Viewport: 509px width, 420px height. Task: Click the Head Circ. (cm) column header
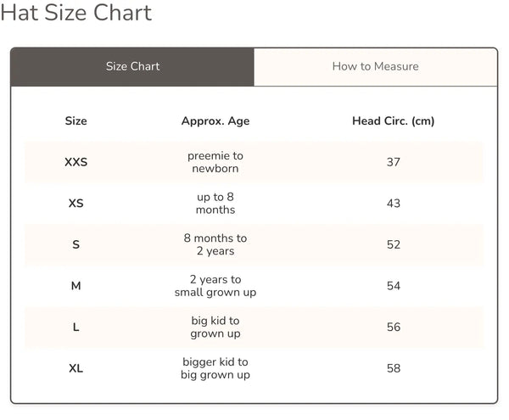393,121
